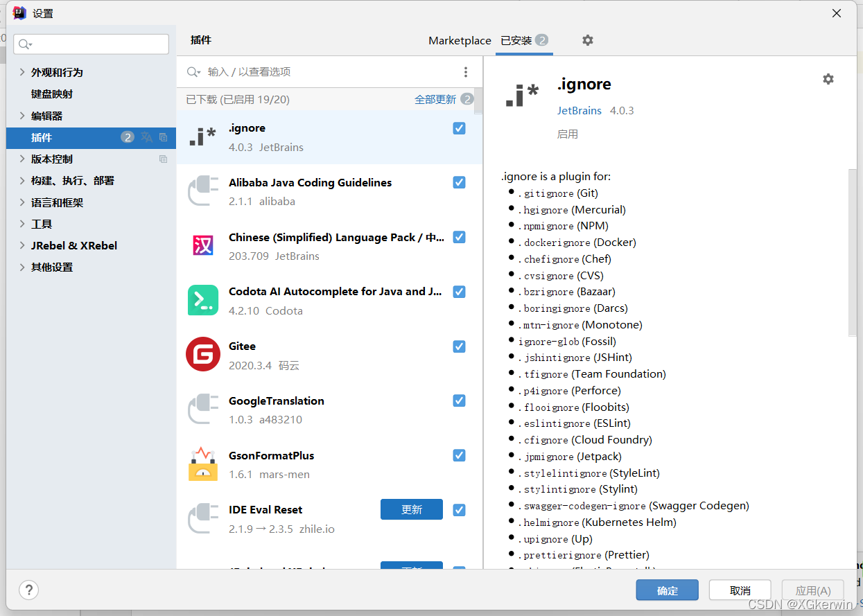Click the translate icon on 插件 row

tap(146, 137)
